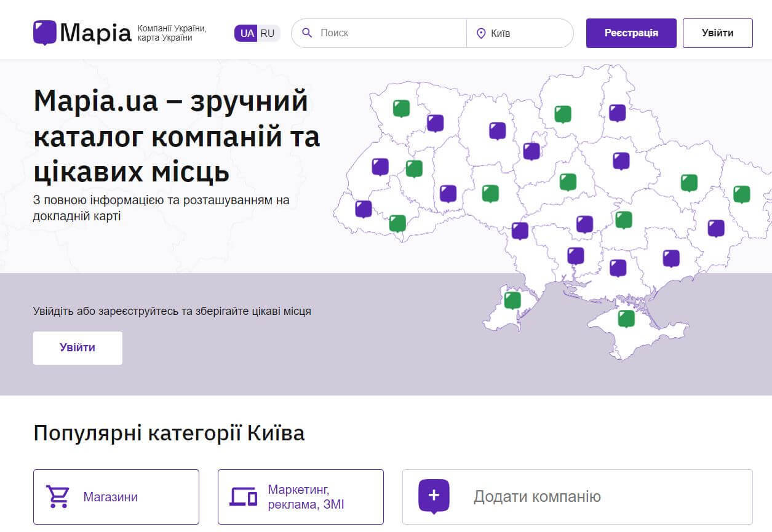Click the magnifier icon in the search bar

click(x=307, y=33)
